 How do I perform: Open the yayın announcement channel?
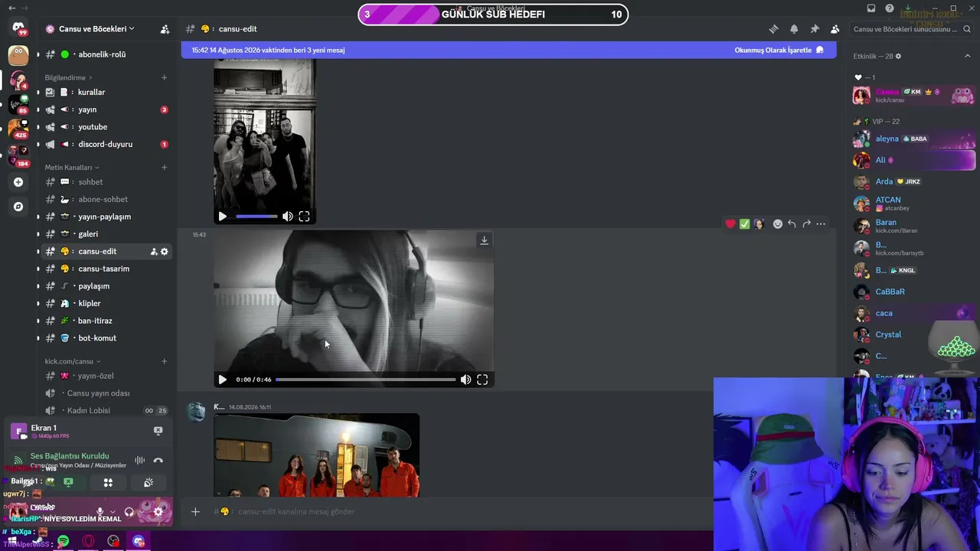[106, 110]
